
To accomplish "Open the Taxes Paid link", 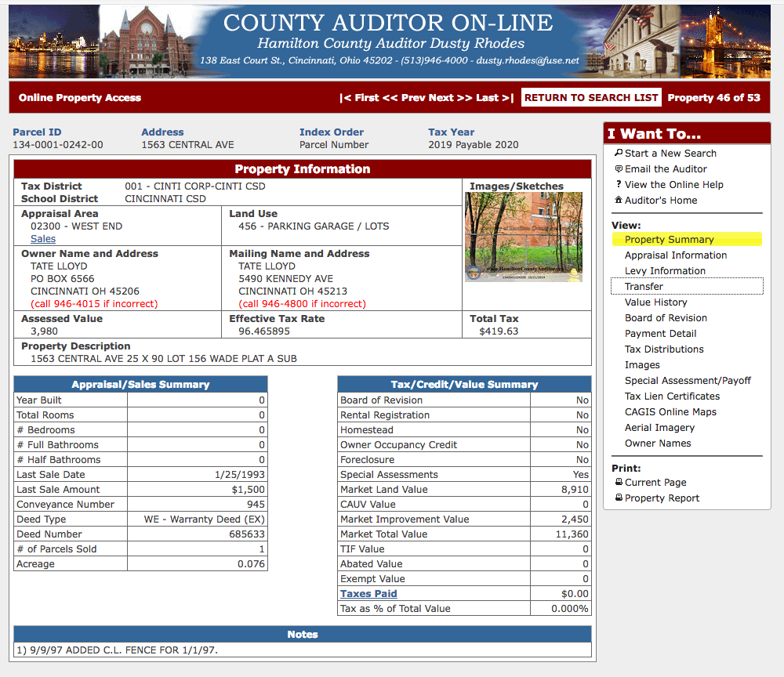I will (368, 594).
